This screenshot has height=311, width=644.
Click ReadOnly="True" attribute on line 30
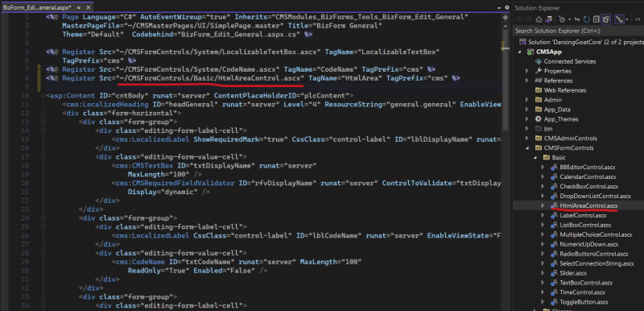point(159,272)
